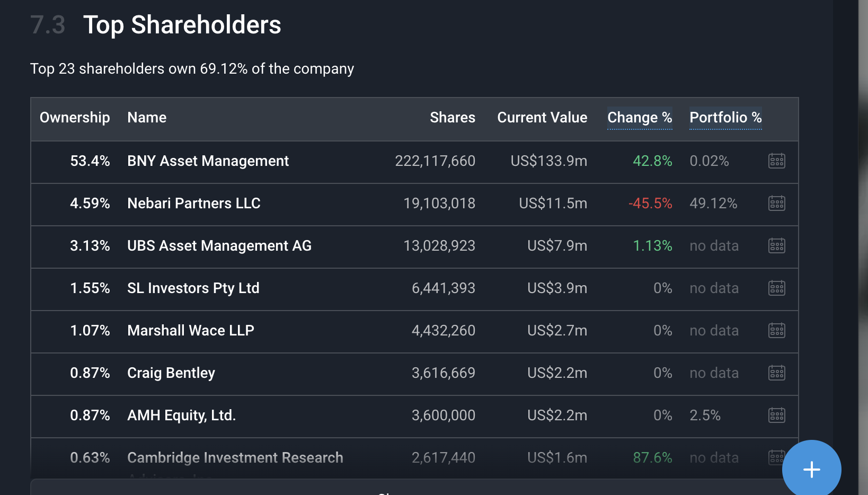Open calendar icon for AMH Equity, Ltd.
The width and height of the screenshot is (868, 495).
point(776,415)
